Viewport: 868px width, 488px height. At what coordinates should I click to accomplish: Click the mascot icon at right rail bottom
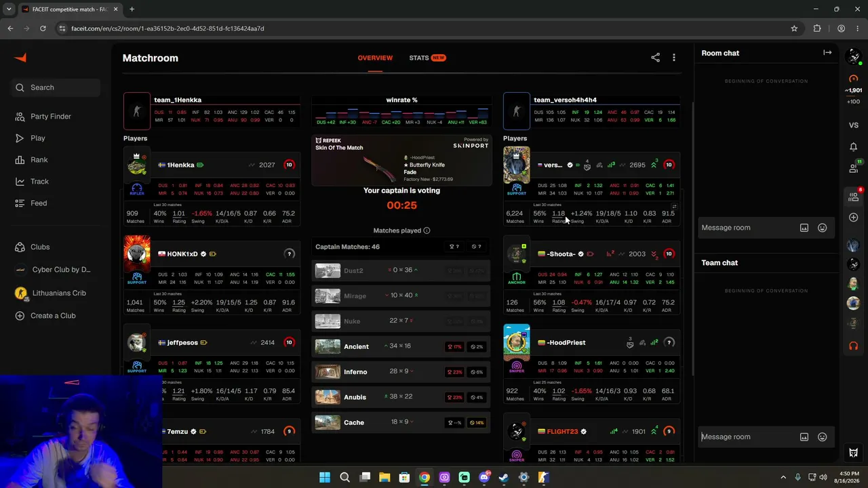click(854, 453)
